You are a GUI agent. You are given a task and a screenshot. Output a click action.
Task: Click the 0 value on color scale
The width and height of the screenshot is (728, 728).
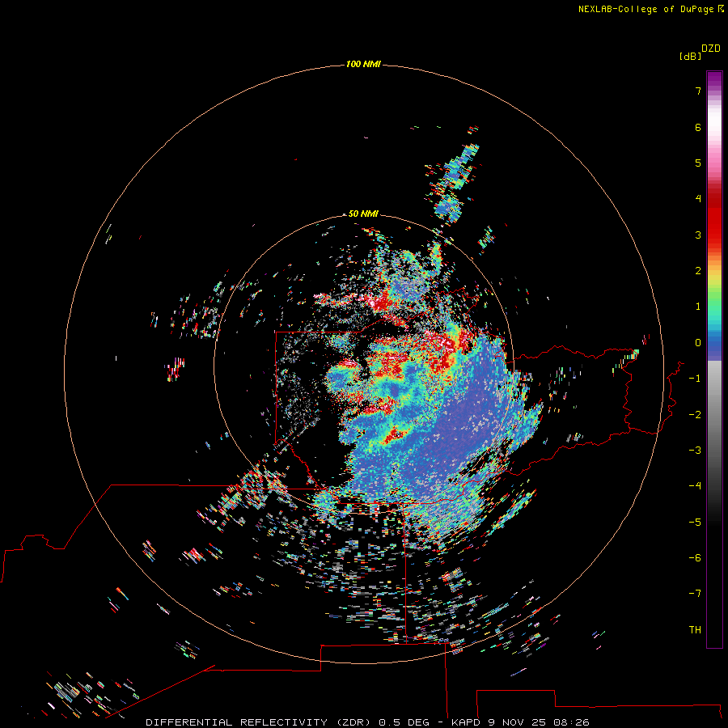click(x=698, y=343)
